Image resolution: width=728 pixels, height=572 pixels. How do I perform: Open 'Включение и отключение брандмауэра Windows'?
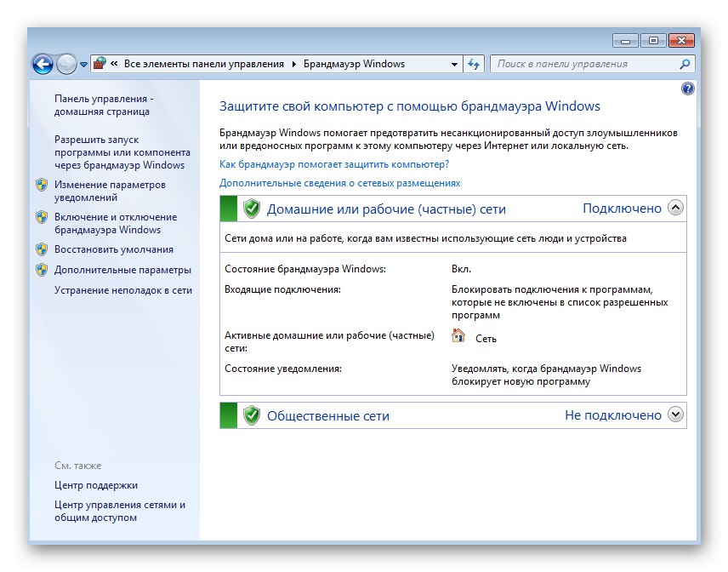pos(116,224)
